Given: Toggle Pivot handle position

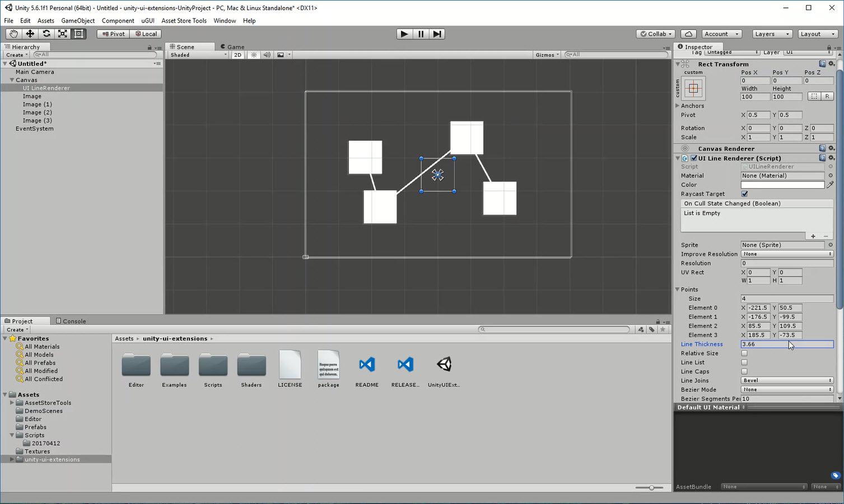Looking at the screenshot, I should tap(114, 34).
